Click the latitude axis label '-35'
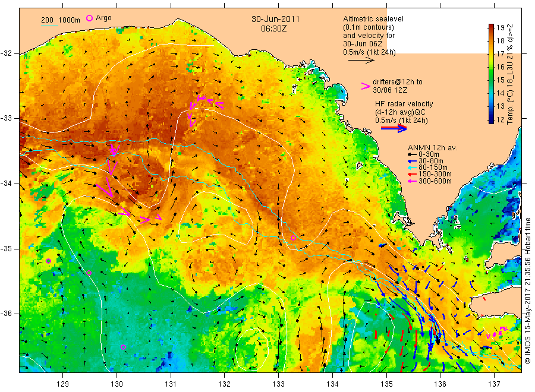 coord(6,249)
